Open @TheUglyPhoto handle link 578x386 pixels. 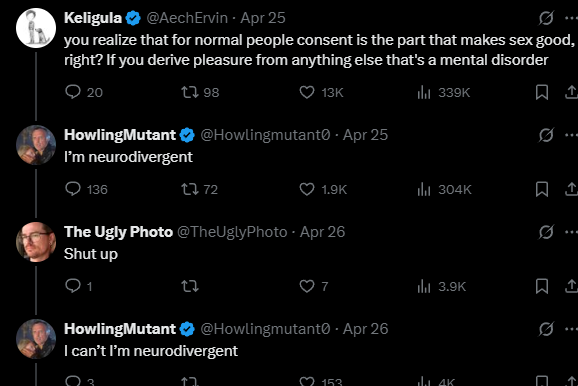click(232, 232)
